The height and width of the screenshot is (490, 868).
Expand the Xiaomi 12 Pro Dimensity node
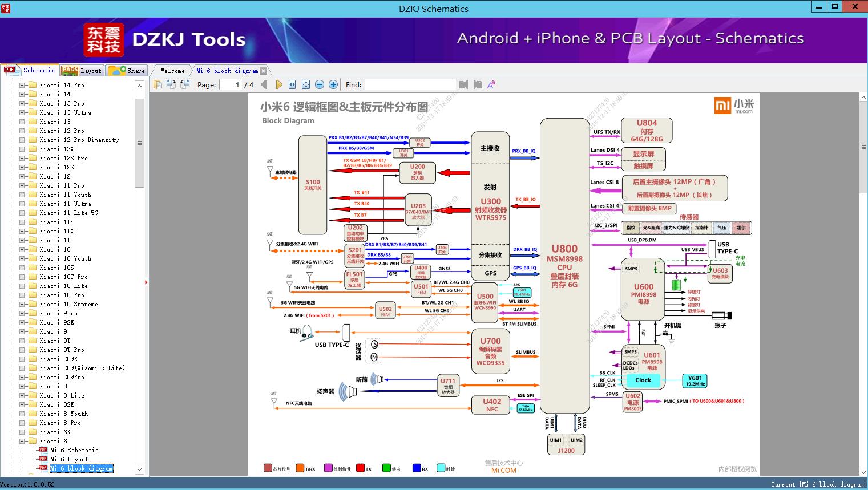pyautogui.click(x=22, y=140)
